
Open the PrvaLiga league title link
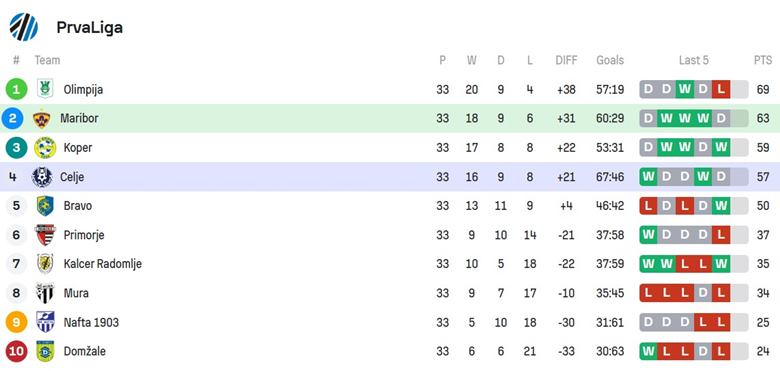[x=90, y=28]
